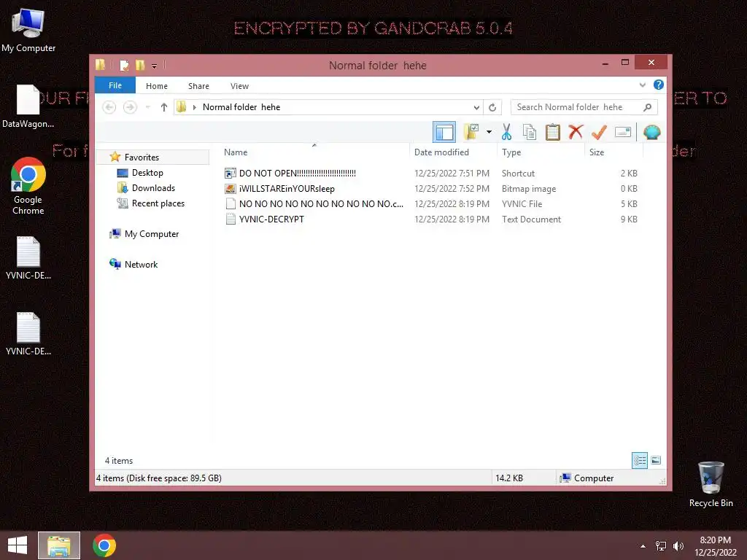This screenshot has height=560, width=747.
Task: Click the Cut scissors icon
Action: point(506,132)
